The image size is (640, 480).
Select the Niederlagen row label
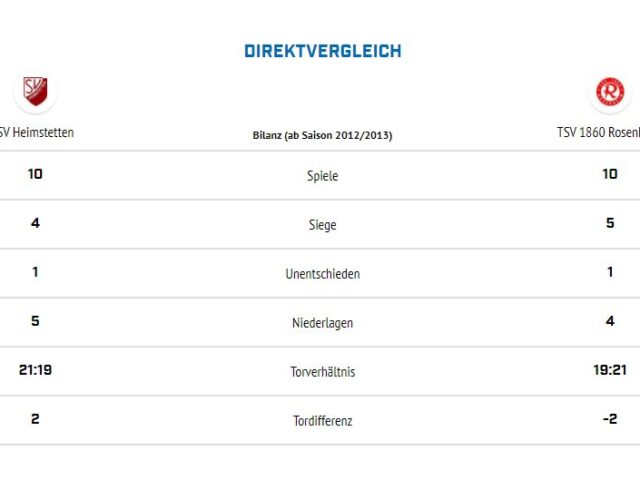click(322, 323)
